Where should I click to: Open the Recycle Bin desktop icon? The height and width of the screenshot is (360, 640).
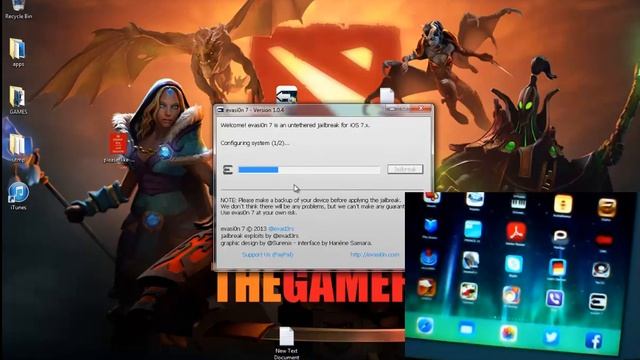18,8
